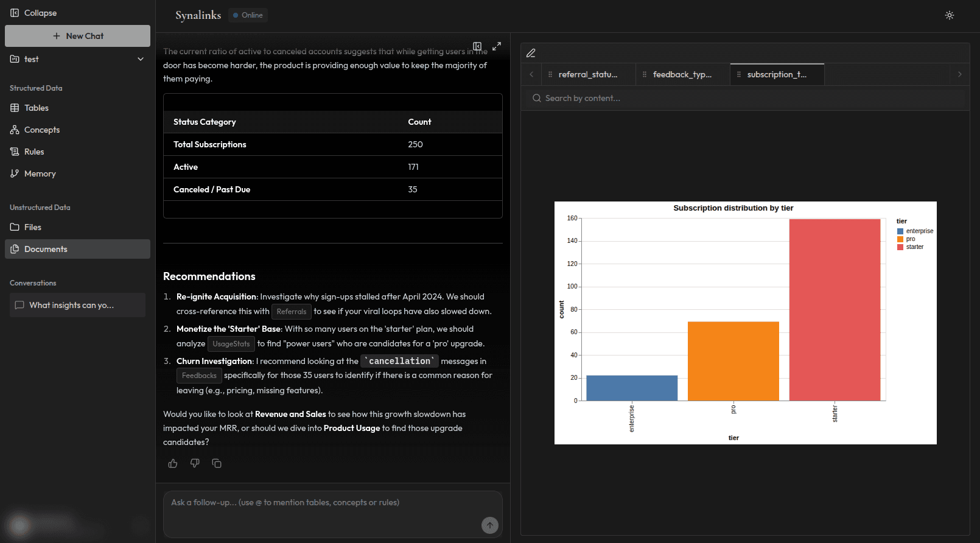Viewport: 980px width, 543px height.
Task: Collapse the left sidebar
Action: pyautogui.click(x=33, y=13)
